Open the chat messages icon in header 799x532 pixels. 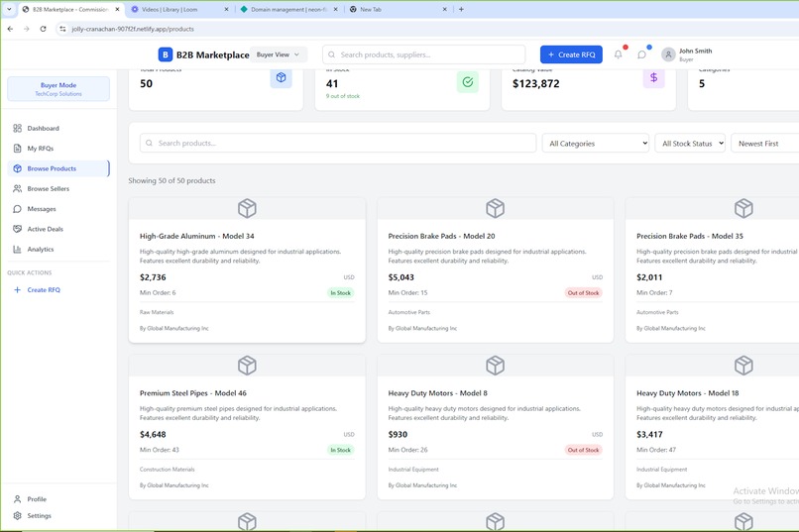click(641, 54)
